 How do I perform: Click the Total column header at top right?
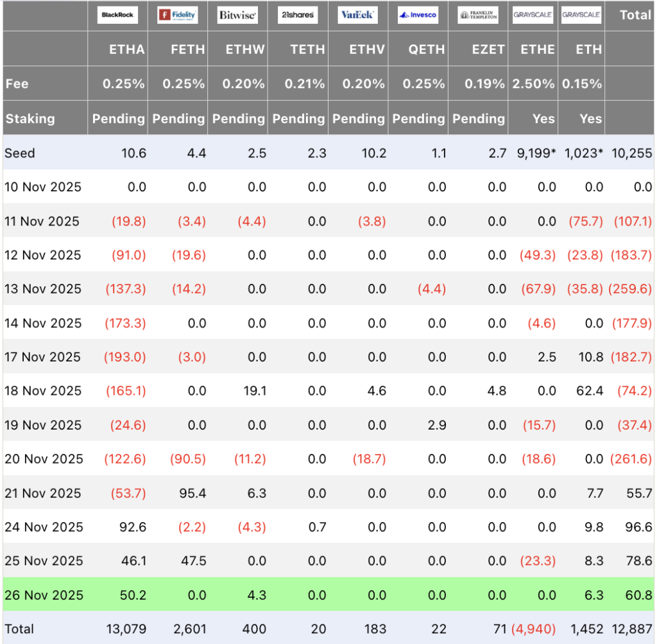point(635,15)
